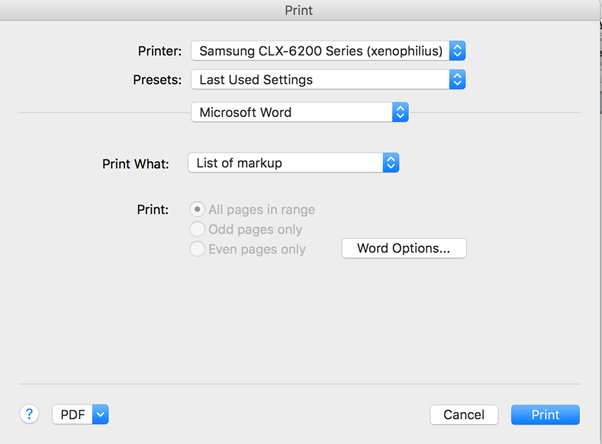Click the "Presets:" label text
602x444 pixels.
coord(157,80)
